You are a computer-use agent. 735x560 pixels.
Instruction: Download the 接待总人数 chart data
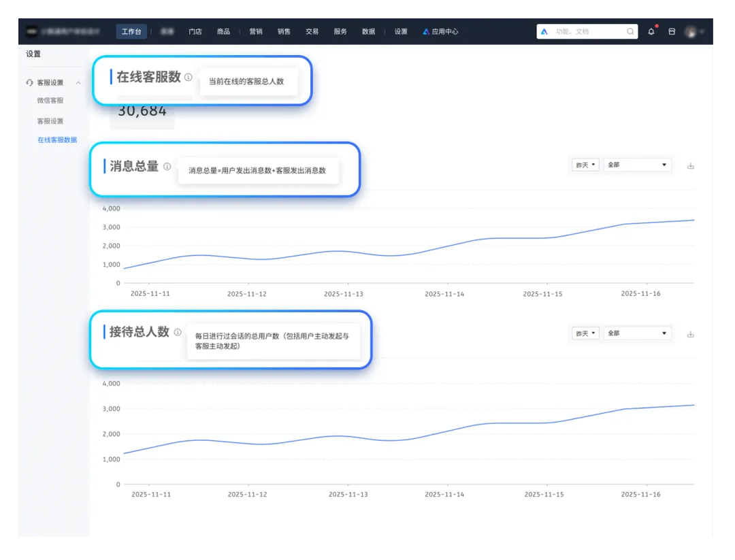pos(691,334)
